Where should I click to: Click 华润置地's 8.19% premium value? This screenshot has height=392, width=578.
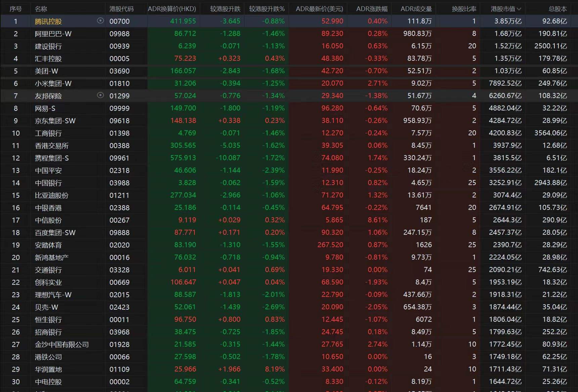(x=274, y=369)
